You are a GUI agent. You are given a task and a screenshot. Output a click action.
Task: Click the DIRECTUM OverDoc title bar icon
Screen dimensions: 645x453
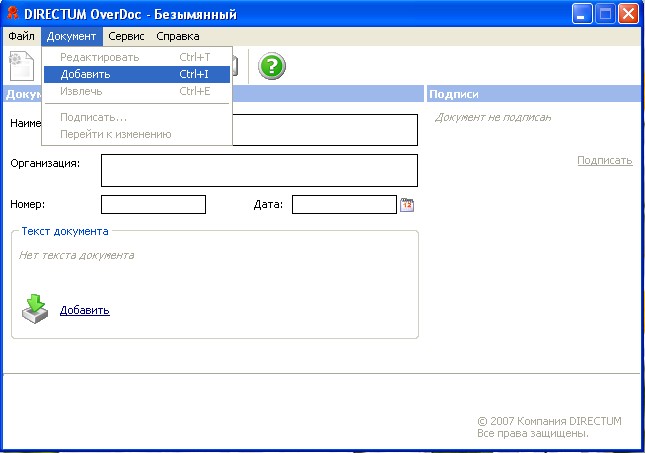pyautogui.click(x=13, y=14)
